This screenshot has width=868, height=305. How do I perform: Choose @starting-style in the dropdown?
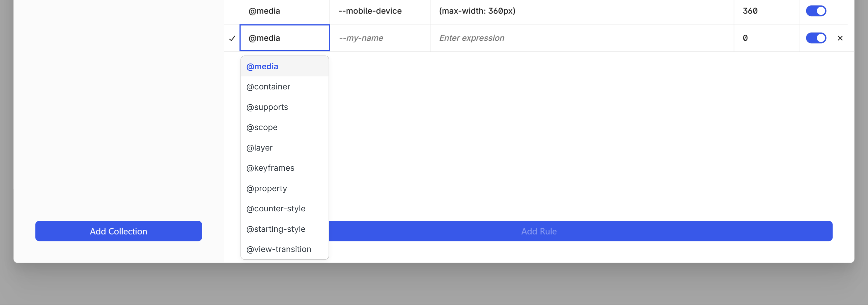point(276,229)
